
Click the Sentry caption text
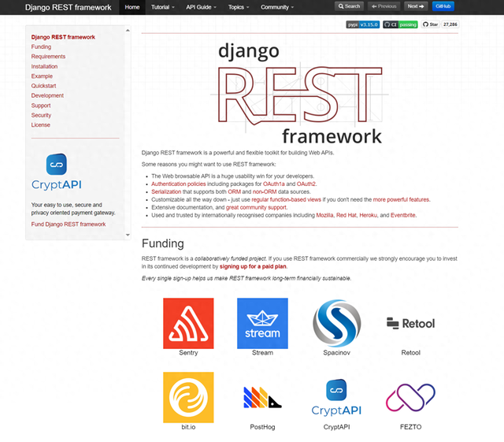pos(188,352)
